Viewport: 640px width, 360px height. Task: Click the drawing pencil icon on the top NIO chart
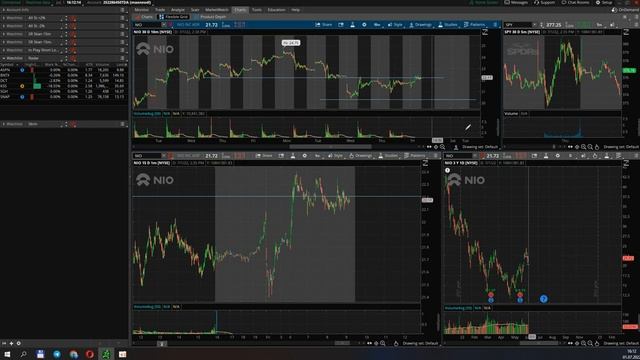[x=468, y=127]
